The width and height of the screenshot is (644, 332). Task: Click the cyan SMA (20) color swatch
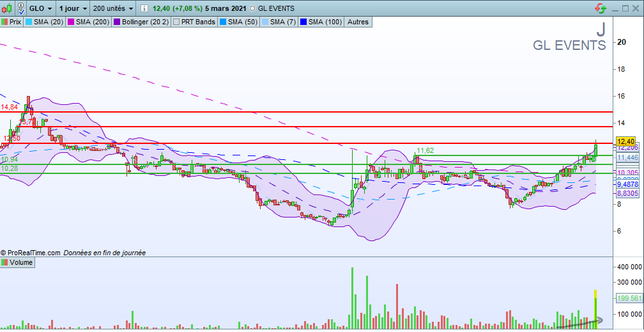coord(29,22)
